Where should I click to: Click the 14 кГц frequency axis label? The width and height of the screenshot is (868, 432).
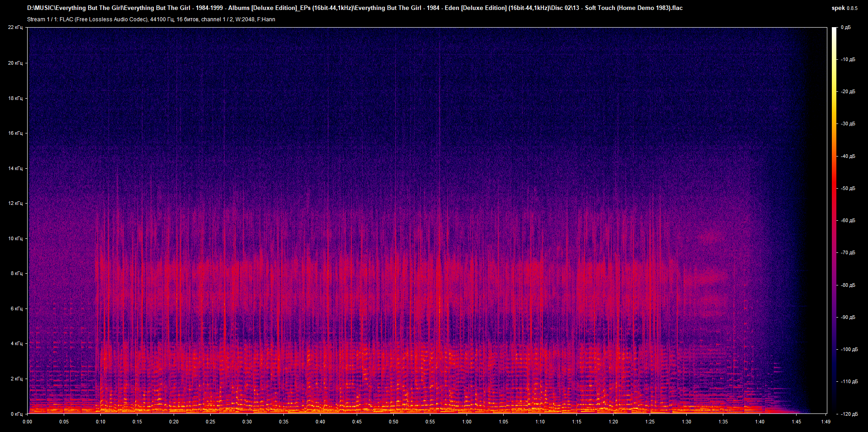coord(15,168)
